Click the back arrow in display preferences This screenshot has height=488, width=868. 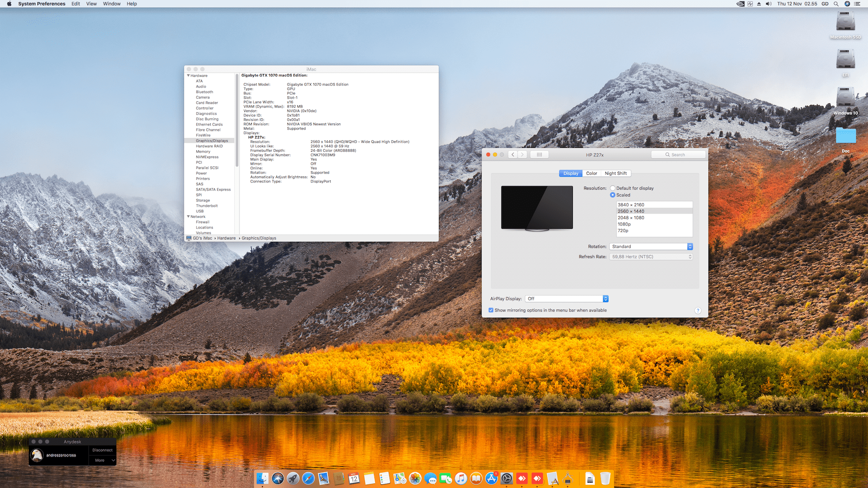513,155
